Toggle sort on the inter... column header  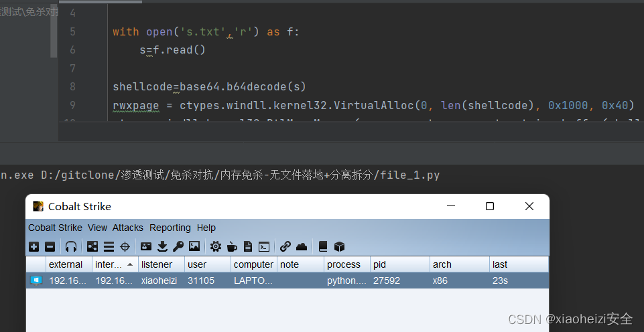[115, 264]
